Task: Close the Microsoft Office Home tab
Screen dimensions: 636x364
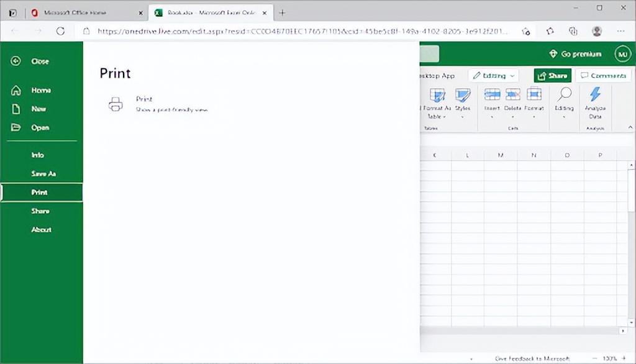Action: coord(141,13)
